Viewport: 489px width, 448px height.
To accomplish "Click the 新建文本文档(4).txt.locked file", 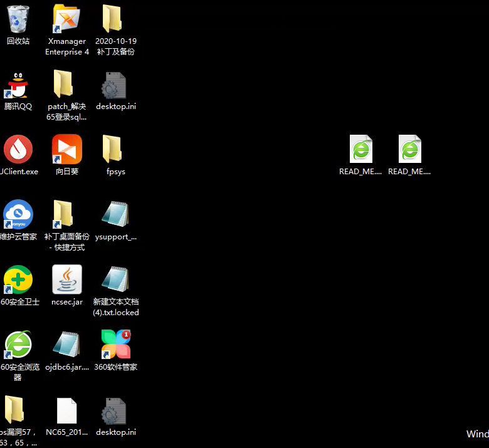I will click(x=115, y=281).
